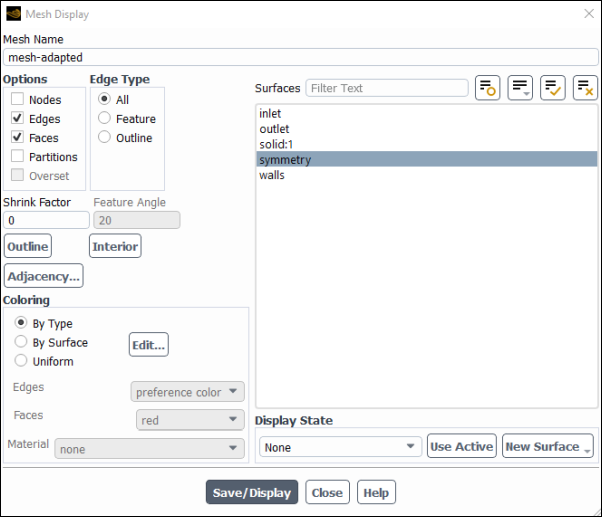Screen dimensions: 602x517
Task: Close the dialog with the Close button
Action: [x=327, y=492]
